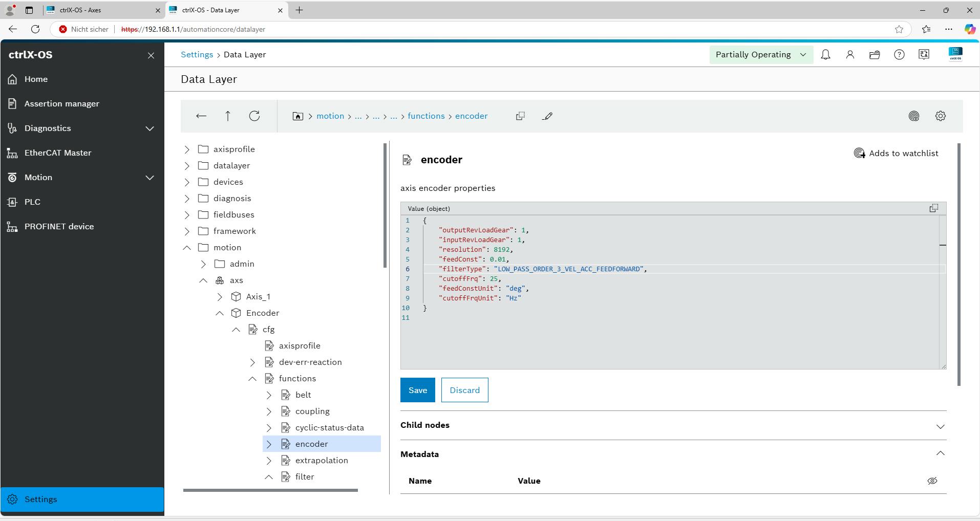Image resolution: width=980 pixels, height=521 pixels.
Task: Expand the Axis_1 tree node
Action: coord(220,297)
